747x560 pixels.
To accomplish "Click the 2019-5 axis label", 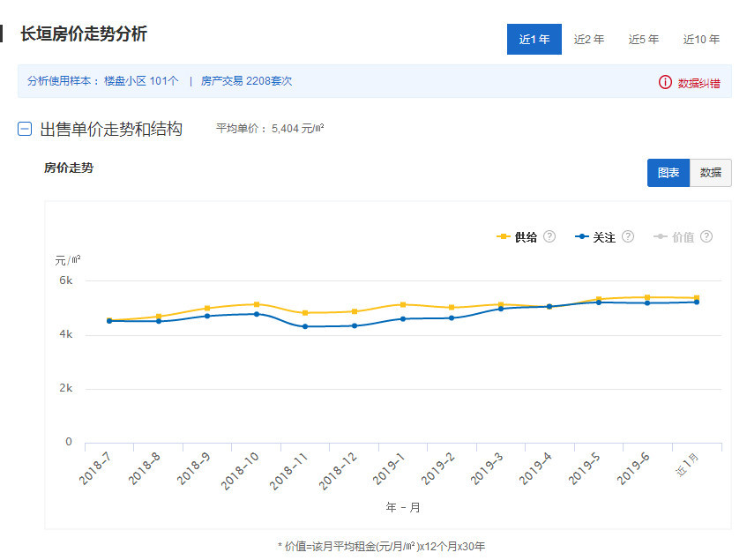I will click(584, 468).
